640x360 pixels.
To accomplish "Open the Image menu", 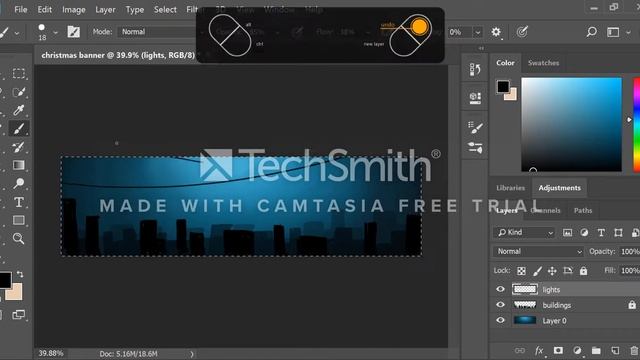I will pyautogui.click(x=73, y=9).
